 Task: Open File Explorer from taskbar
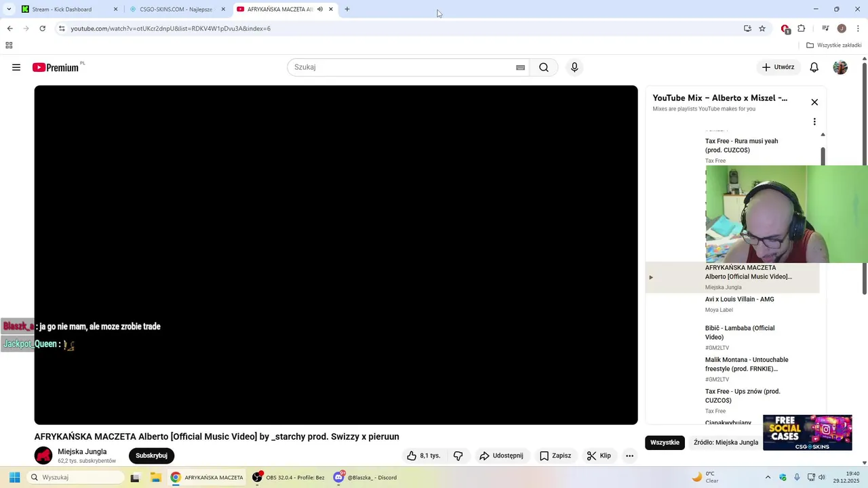click(155, 477)
